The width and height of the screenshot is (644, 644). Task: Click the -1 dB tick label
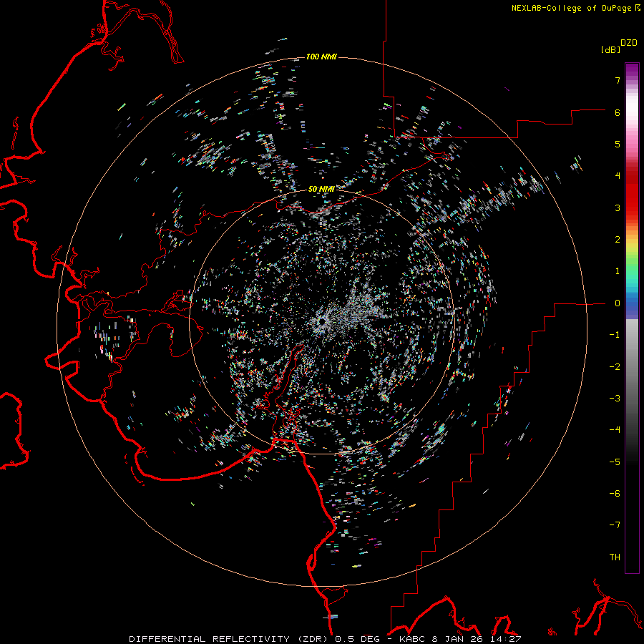tap(615, 335)
